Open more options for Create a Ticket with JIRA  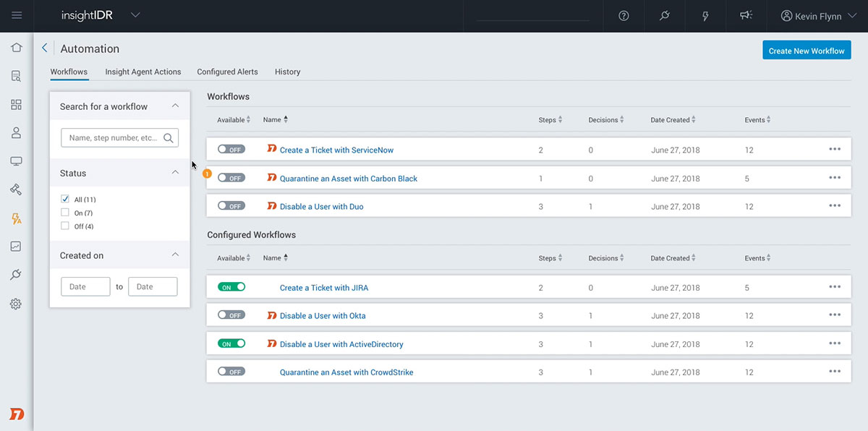(835, 287)
